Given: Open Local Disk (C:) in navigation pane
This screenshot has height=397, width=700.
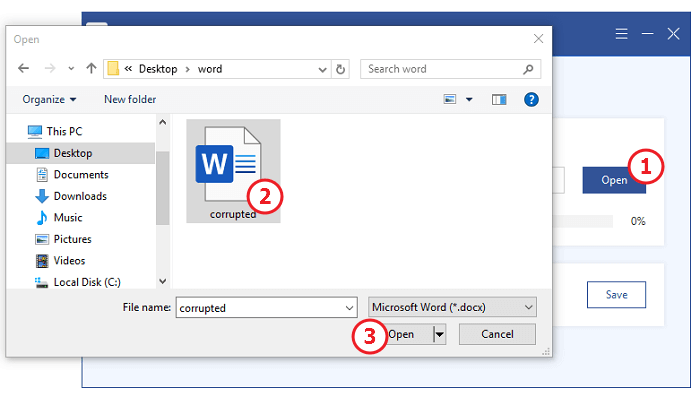Looking at the screenshot, I should [x=87, y=282].
